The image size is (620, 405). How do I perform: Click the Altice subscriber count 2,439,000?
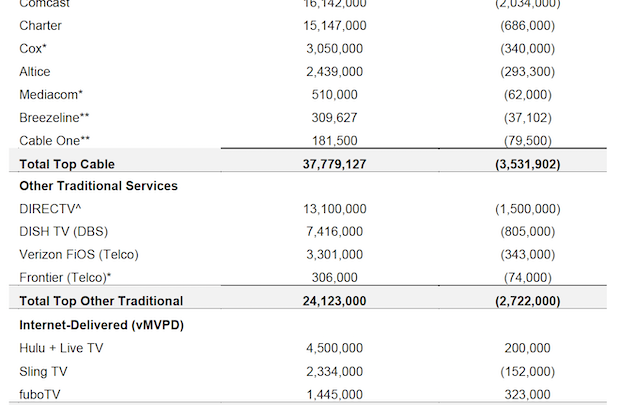coord(335,71)
